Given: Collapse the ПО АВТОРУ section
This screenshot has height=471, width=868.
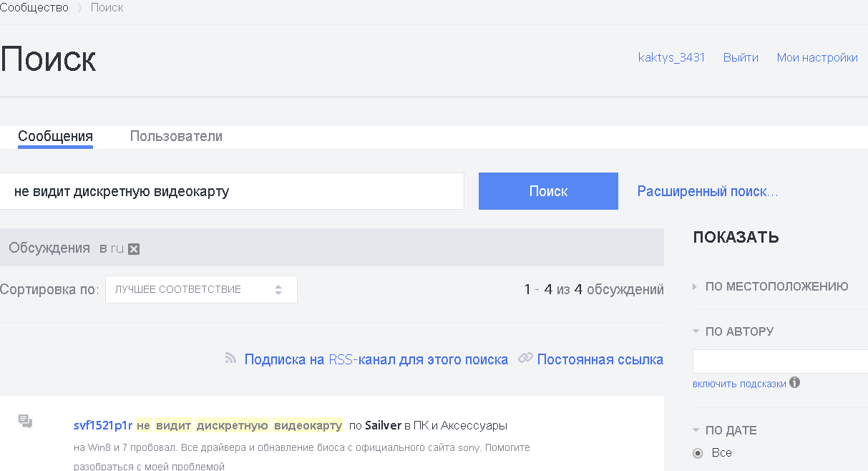Looking at the screenshot, I should coord(695,331).
